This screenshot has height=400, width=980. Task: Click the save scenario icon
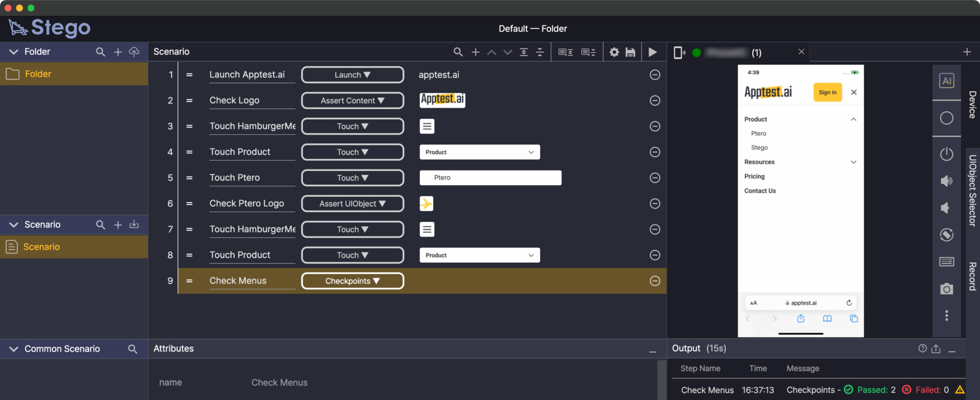[x=630, y=52]
